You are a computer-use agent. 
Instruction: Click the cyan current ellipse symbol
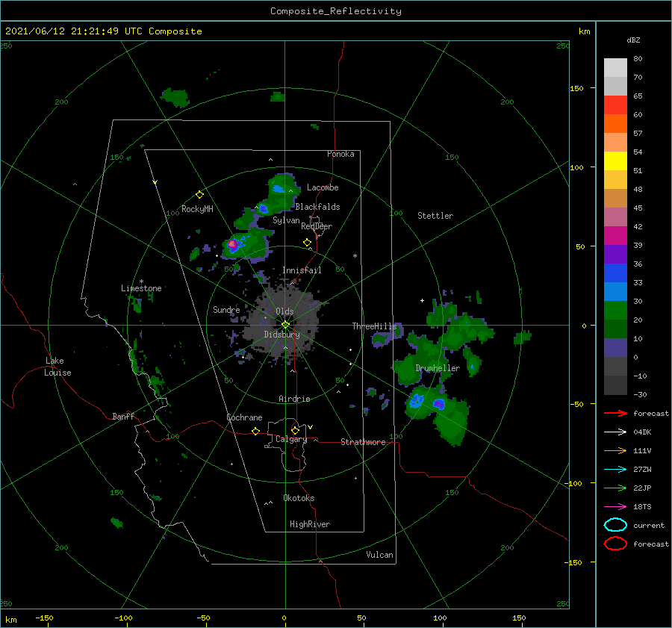pyautogui.click(x=615, y=525)
